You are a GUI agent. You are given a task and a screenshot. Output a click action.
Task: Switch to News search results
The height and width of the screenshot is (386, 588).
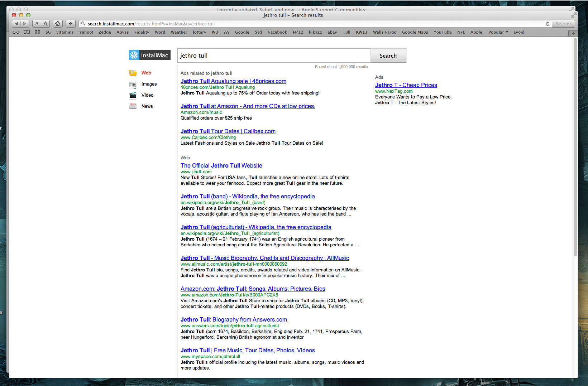[x=147, y=106]
